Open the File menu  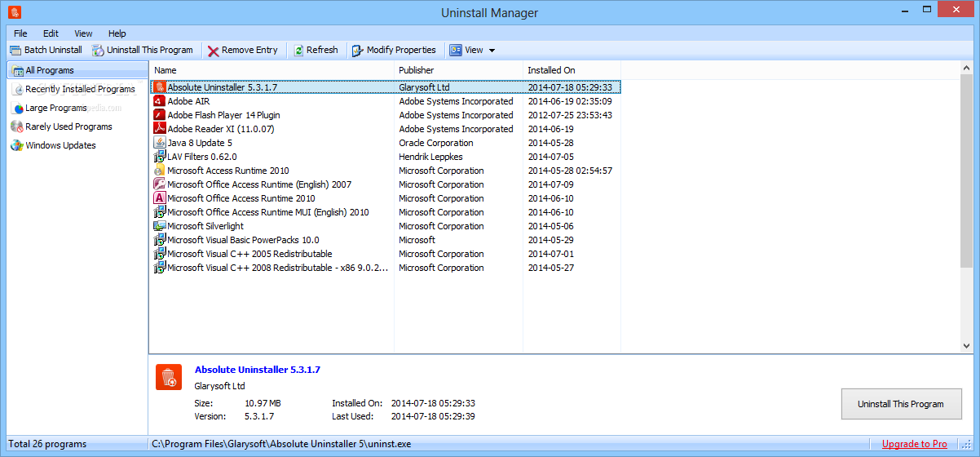pos(20,33)
